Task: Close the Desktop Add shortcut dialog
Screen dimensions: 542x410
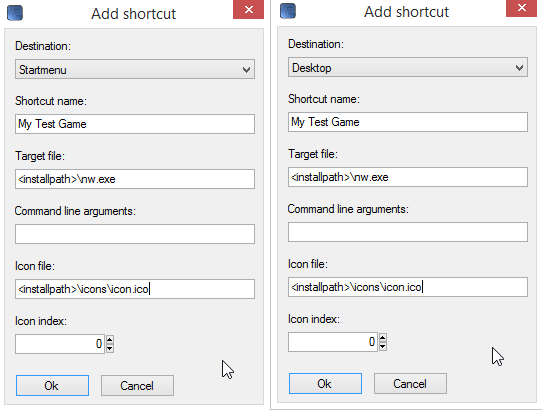Action: pyautogui.click(x=522, y=8)
